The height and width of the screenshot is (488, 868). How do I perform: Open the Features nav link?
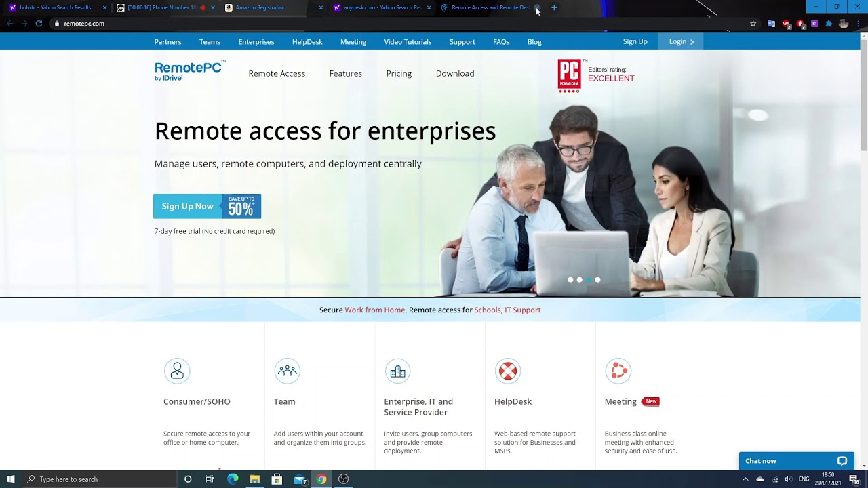coord(346,73)
